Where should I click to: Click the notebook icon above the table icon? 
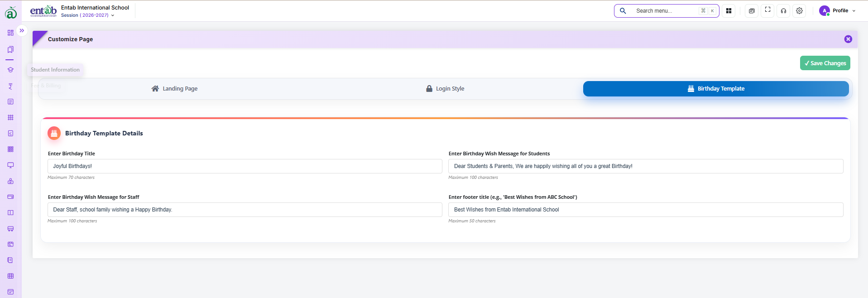click(10, 260)
